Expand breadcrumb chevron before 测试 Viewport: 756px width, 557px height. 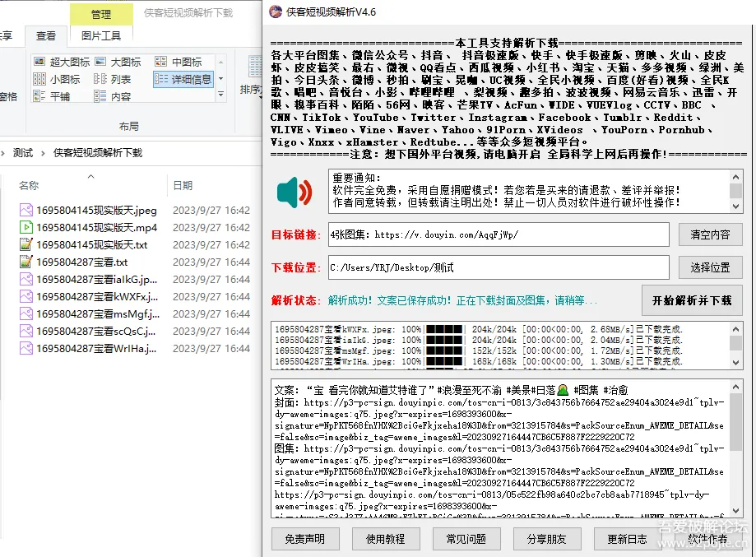click(3, 153)
